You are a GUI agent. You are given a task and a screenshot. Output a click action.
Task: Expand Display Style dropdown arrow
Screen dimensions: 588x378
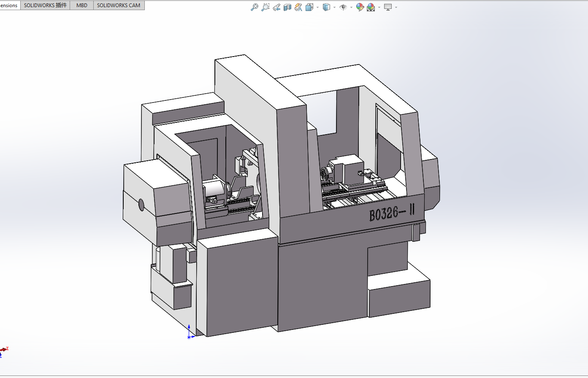click(x=334, y=7)
